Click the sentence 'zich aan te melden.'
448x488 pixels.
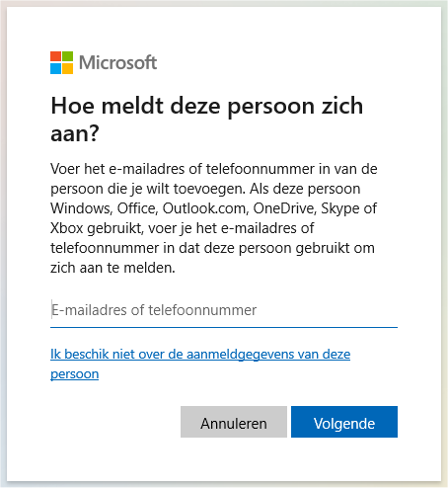112,268
